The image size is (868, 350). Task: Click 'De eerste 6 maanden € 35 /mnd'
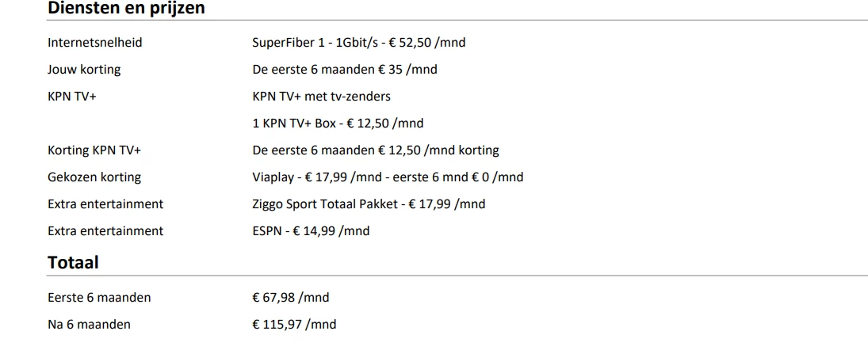(344, 70)
